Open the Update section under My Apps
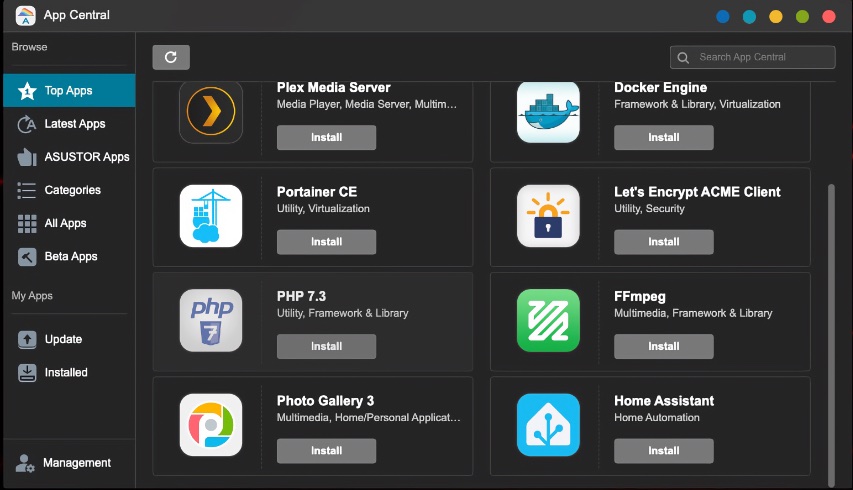Screen dimensions: 853x490 [x=69, y=339]
